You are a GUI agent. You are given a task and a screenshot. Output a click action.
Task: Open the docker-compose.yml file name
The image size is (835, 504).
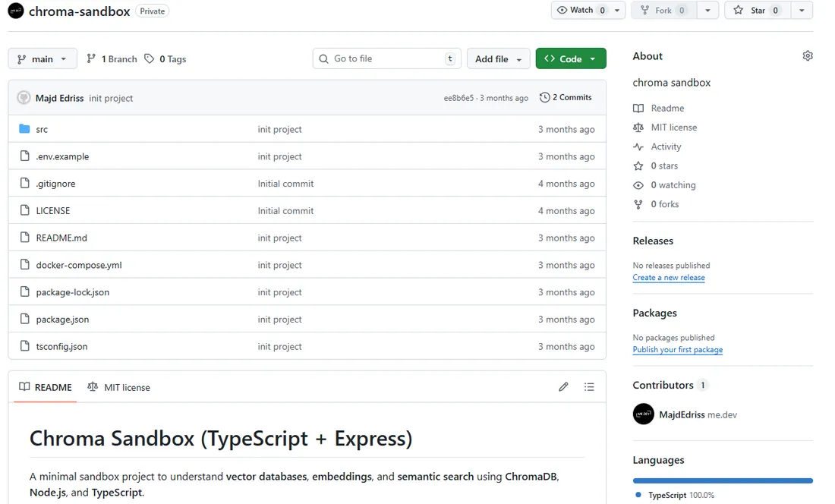click(x=79, y=265)
